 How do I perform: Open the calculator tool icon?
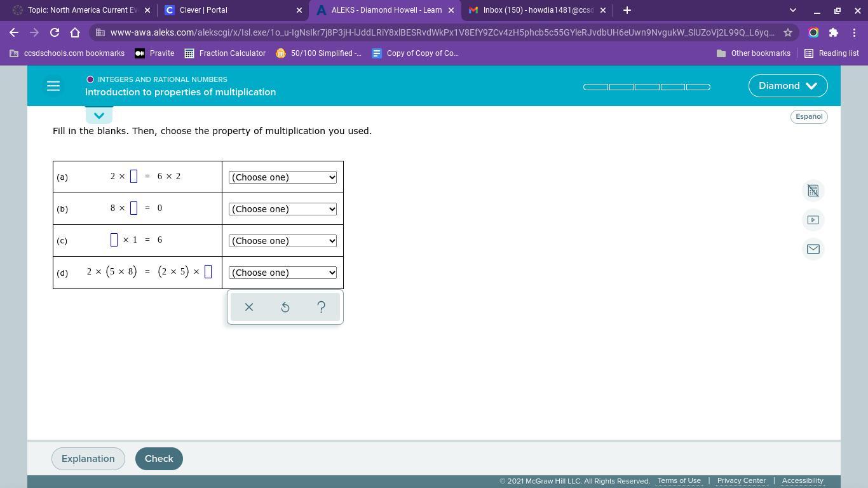pyautogui.click(x=813, y=191)
